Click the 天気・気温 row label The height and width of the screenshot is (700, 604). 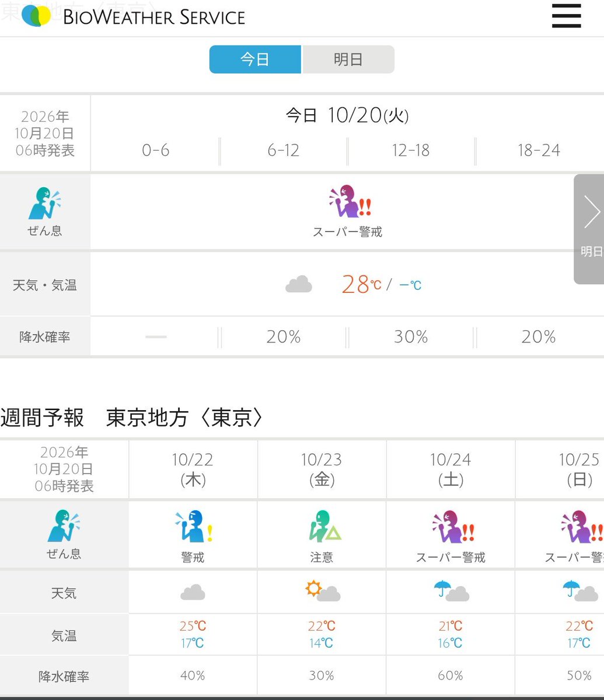pyautogui.click(x=45, y=285)
